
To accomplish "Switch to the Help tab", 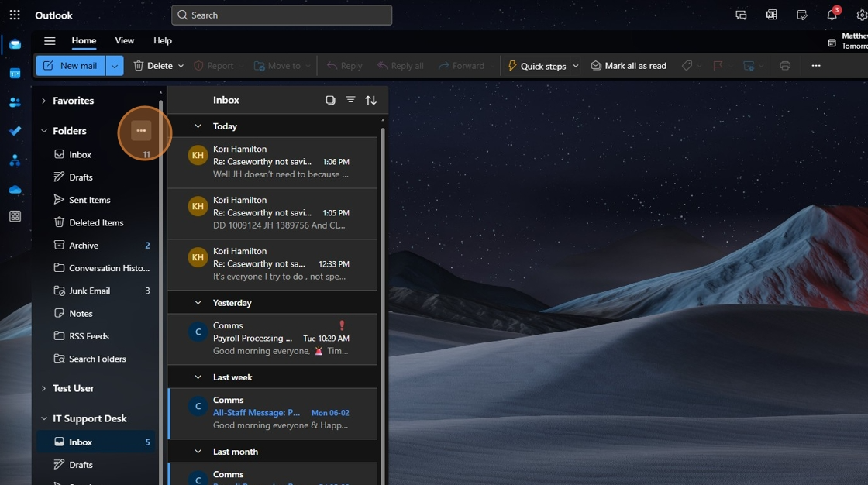I will pyautogui.click(x=163, y=40).
